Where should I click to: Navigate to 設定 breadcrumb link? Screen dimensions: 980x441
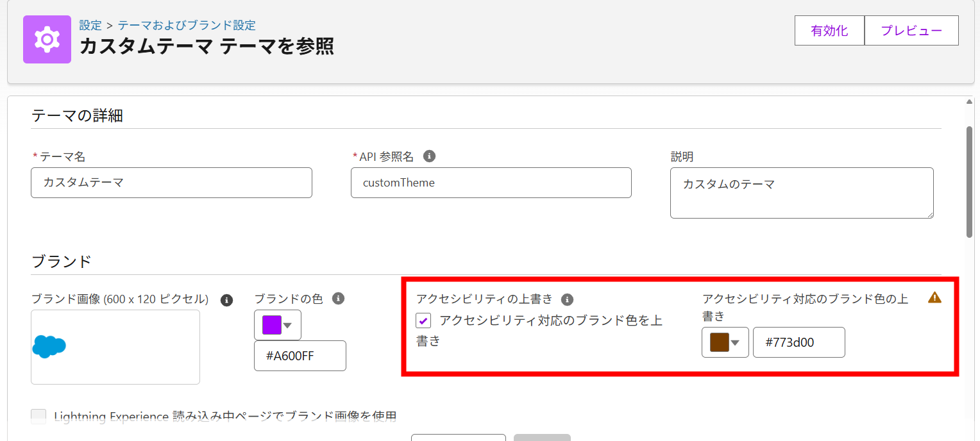(90, 25)
